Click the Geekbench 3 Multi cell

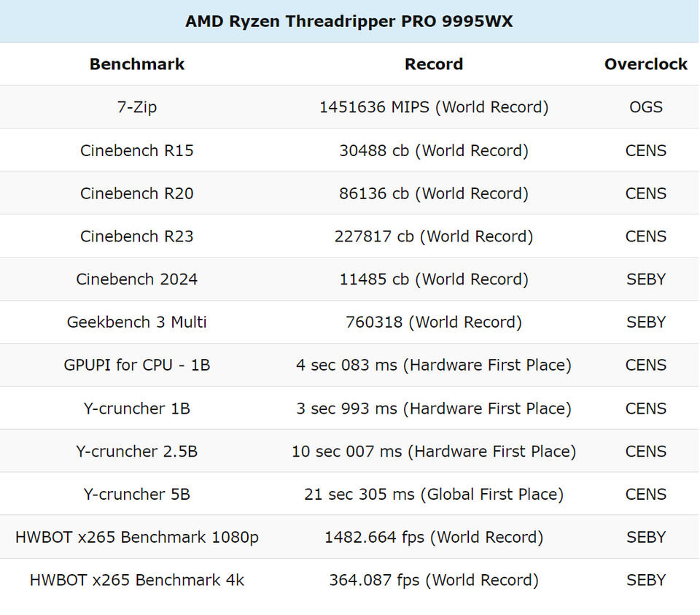pos(137,322)
